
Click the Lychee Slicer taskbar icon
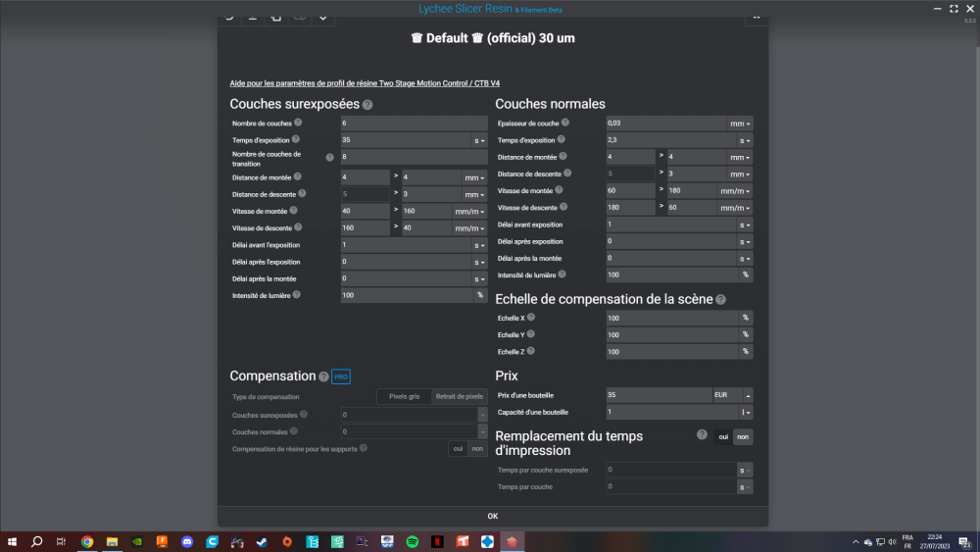tap(512, 542)
